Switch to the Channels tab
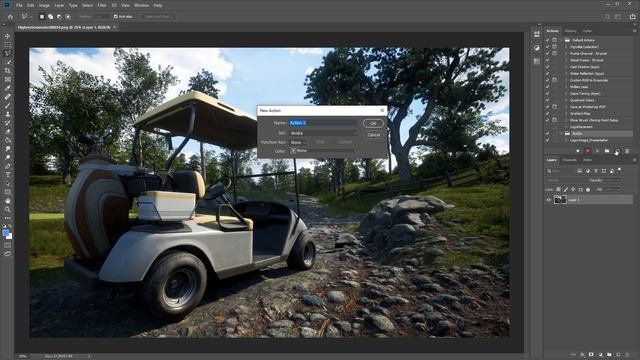This screenshot has width=640, height=360. (x=569, y=160)
